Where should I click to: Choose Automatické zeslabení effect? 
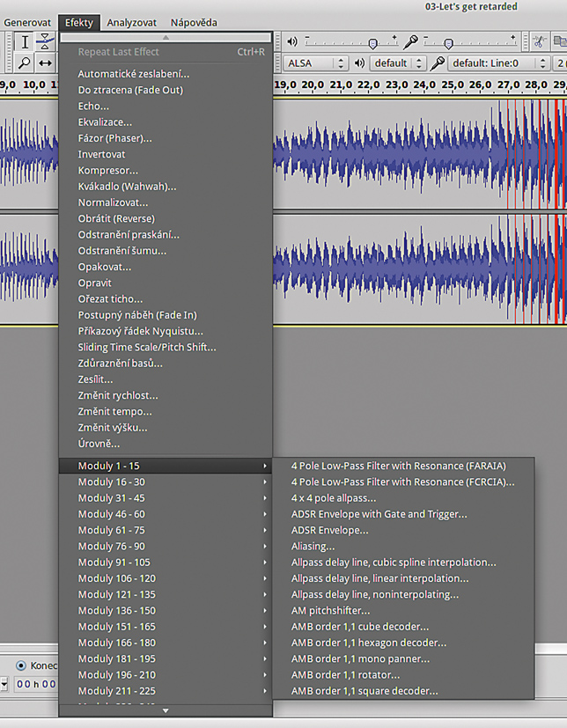pos(166,74)
